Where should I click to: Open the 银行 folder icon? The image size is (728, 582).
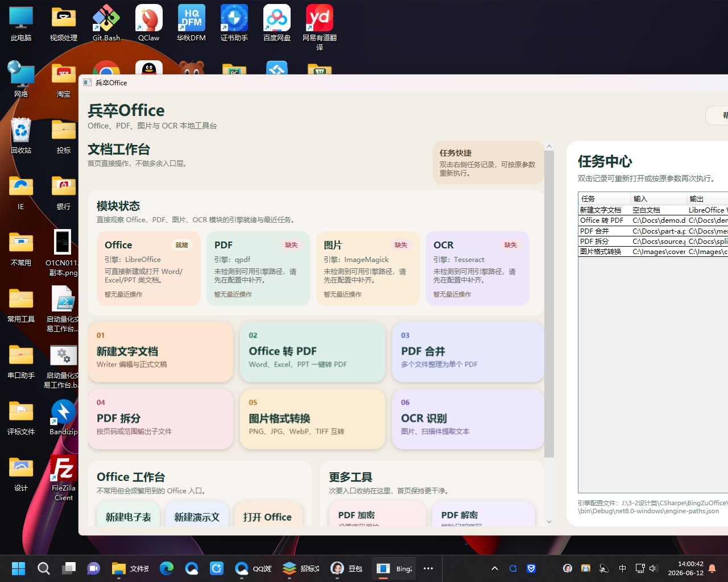pos(64,192)
